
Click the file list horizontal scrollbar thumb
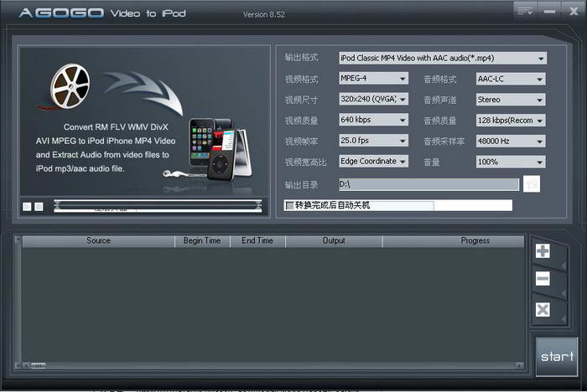point(38,365)
